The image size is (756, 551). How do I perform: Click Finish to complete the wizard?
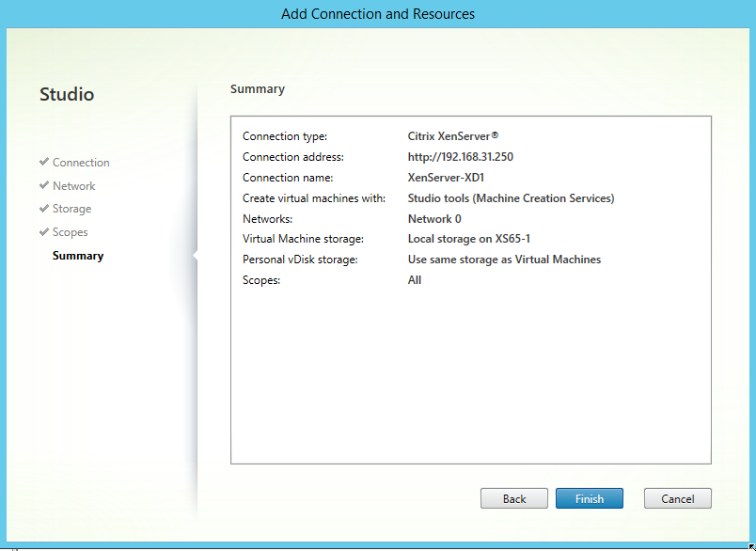590,498
